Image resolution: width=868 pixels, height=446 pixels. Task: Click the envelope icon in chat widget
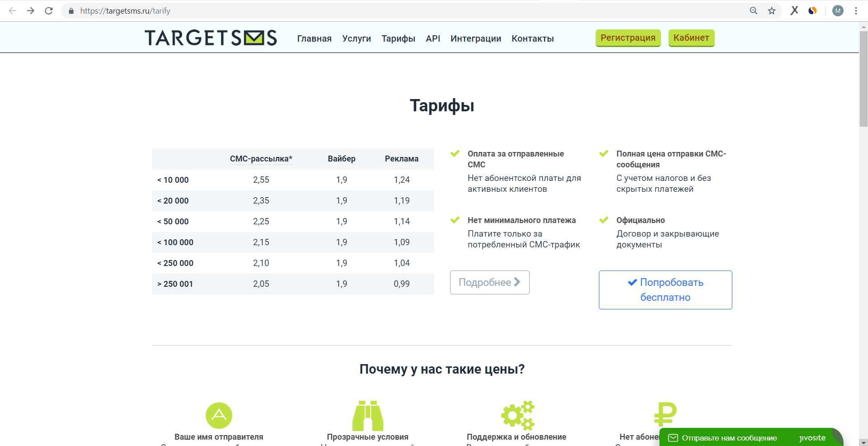click(673, 438)
